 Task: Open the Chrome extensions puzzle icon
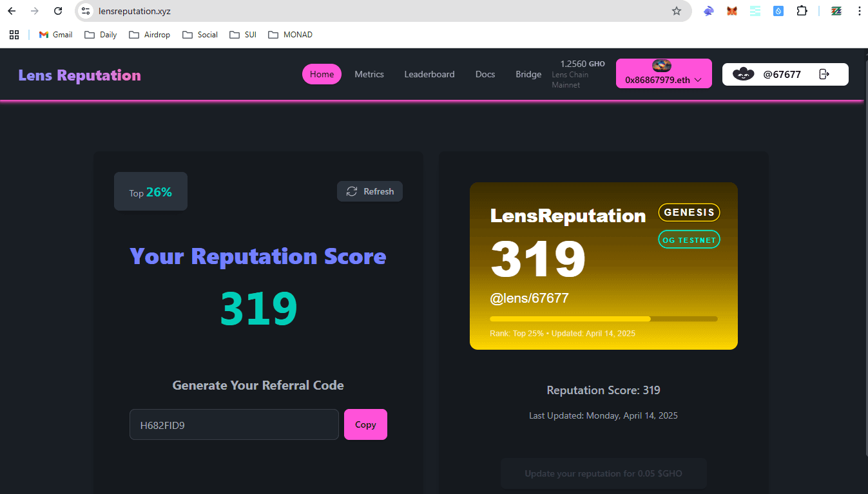(802, 11)
